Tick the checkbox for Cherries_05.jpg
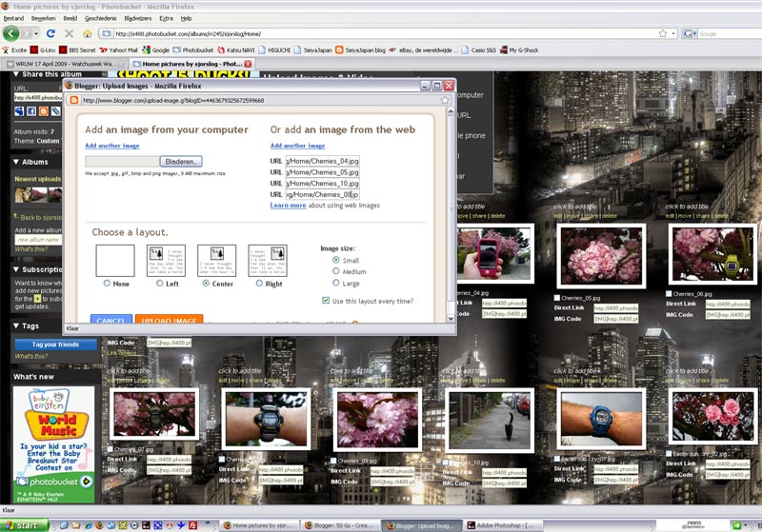Viewport: 762px width, 532px height. (557, 298)
